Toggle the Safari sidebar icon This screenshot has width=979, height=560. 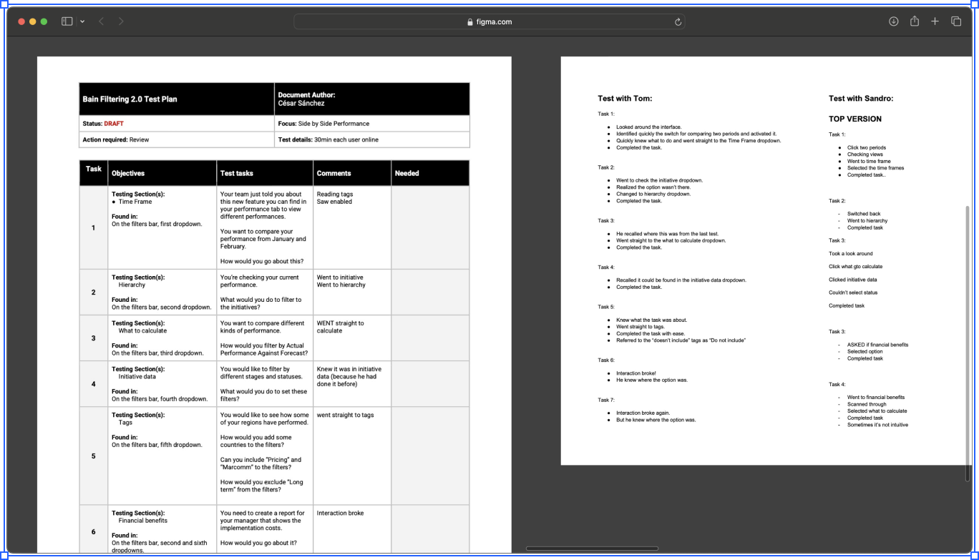coord(67,21)
